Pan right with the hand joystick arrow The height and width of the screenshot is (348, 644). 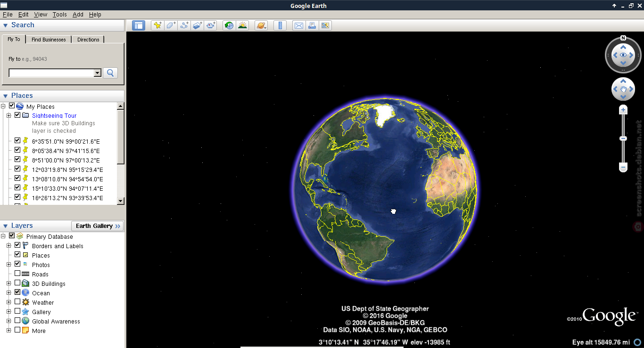tap(631, 89)
